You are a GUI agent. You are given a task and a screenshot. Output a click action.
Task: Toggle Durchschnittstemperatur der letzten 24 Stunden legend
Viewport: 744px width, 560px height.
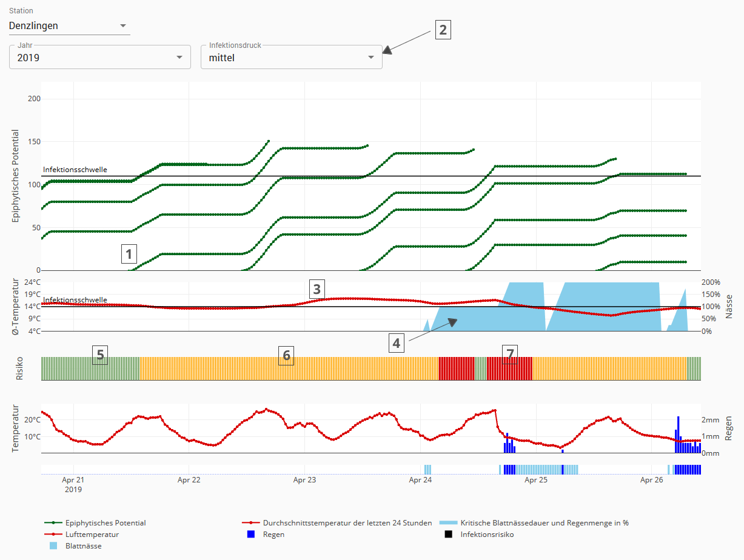pyautogui.click(x=347, y=523)
